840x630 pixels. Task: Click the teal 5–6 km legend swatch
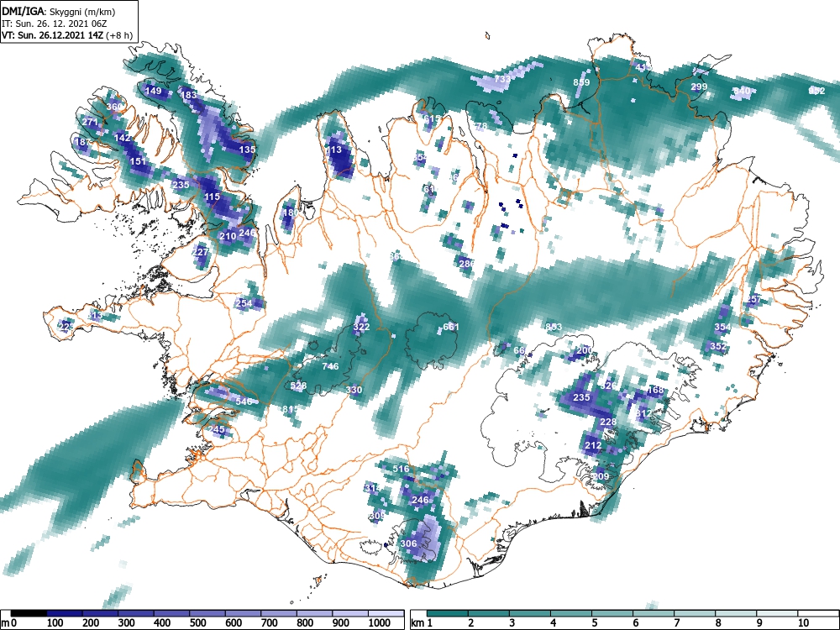pos(612,613)
